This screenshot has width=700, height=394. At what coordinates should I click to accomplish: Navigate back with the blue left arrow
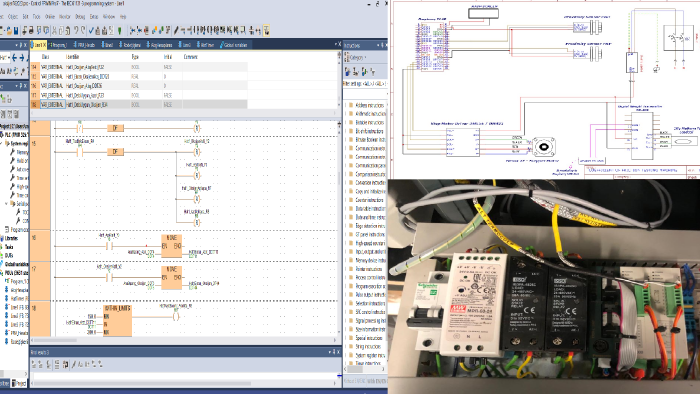pyautogui.click(x=14, y=58)
